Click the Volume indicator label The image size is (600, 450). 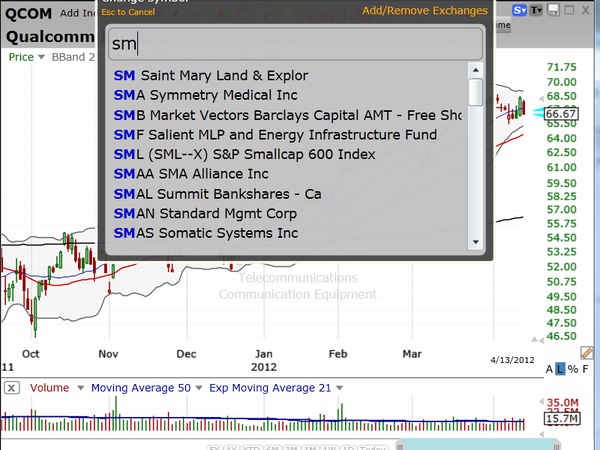pos(49,388)
